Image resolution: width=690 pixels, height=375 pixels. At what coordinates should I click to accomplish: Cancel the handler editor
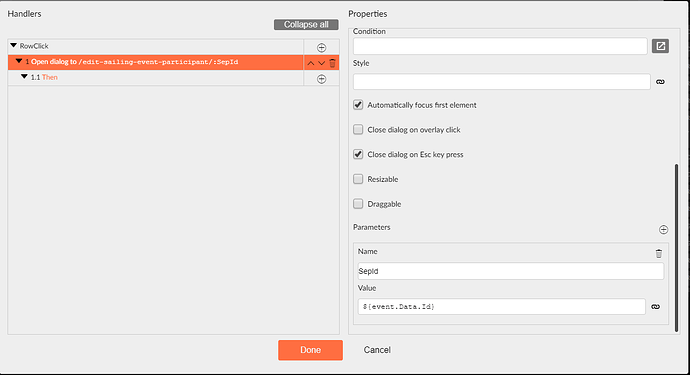coord(377,350)
